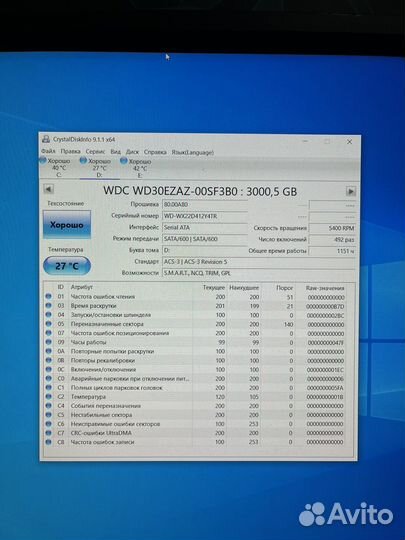This screenshot has height=540, width=405.
Task: Click status icon of attribute 05 row
Action: [x=48, y=324]
